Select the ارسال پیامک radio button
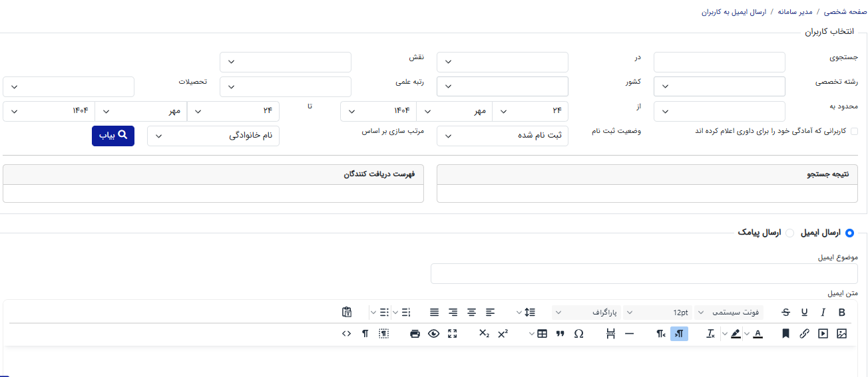Screen dimensions: 868x377 (x=790, y=233)
